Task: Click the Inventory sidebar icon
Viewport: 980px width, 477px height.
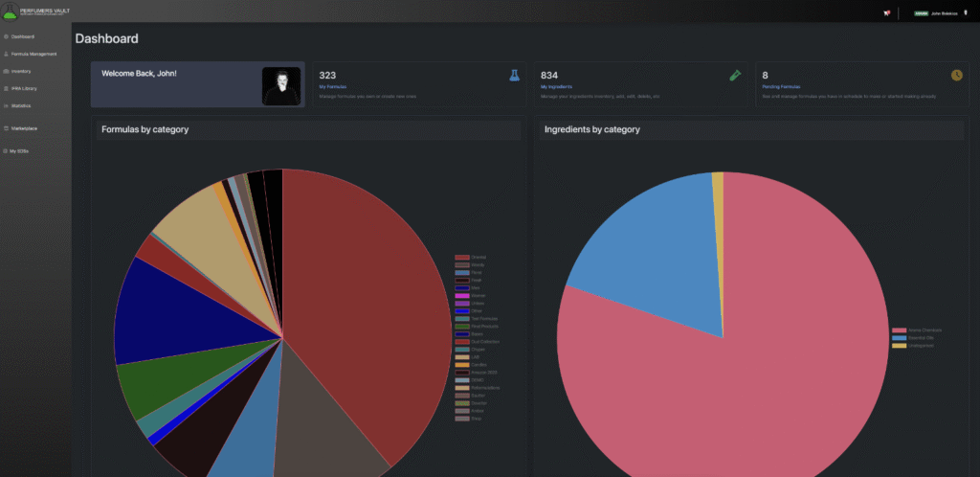Action: [x=6, y=71]
